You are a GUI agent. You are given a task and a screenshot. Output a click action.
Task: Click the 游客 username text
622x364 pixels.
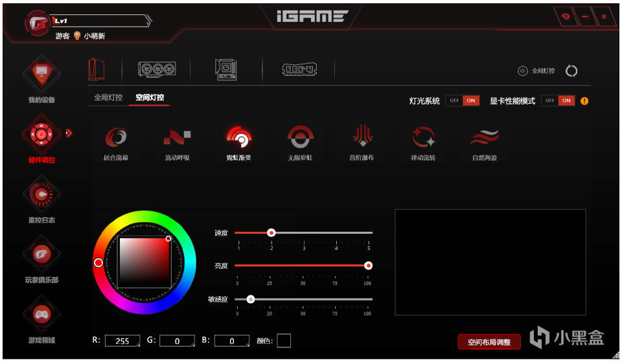click(x=62, y=36)
